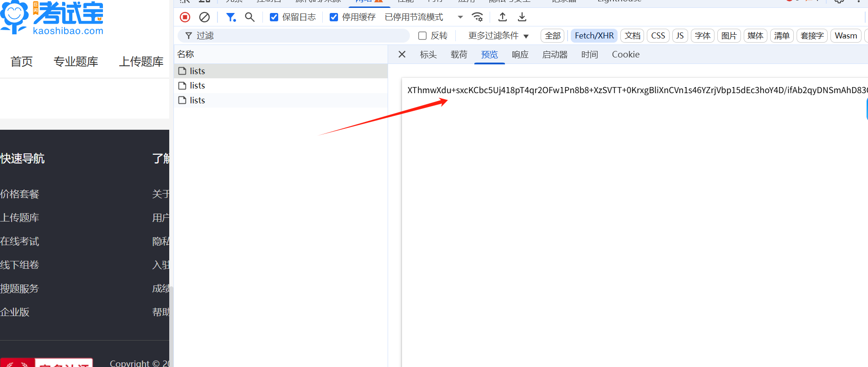Screen dimensions: 868x367
Task: Open offline test paper footer link
Action: point(19,265)
